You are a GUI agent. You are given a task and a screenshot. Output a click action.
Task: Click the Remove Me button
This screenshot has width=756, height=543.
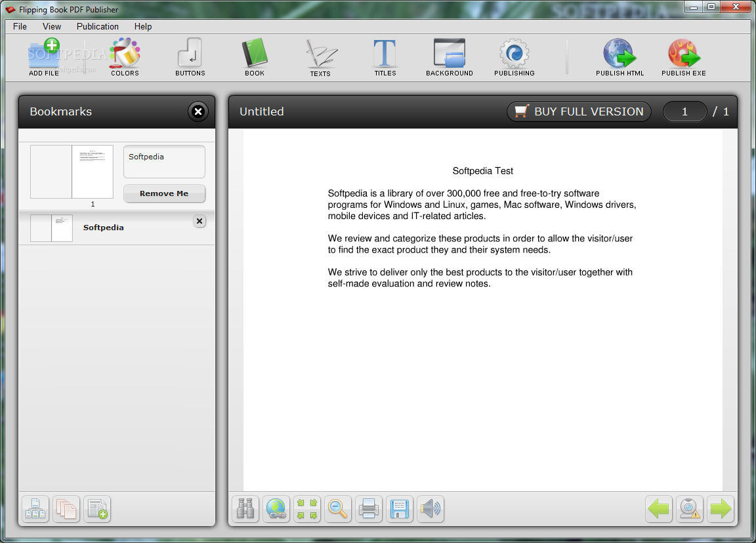coord(165,193)
